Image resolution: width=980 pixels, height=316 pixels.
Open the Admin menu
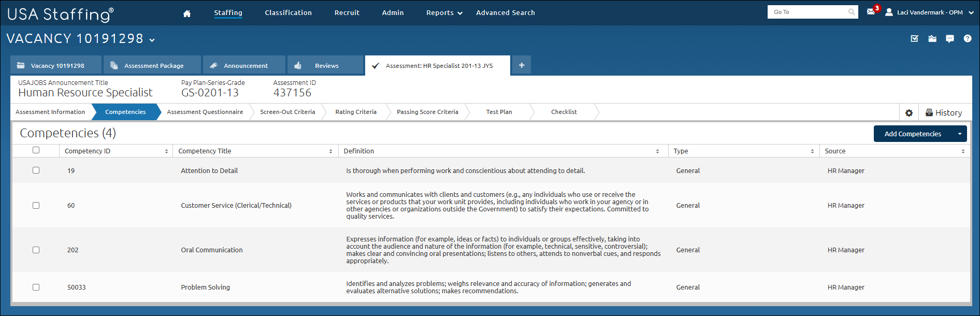393,12
